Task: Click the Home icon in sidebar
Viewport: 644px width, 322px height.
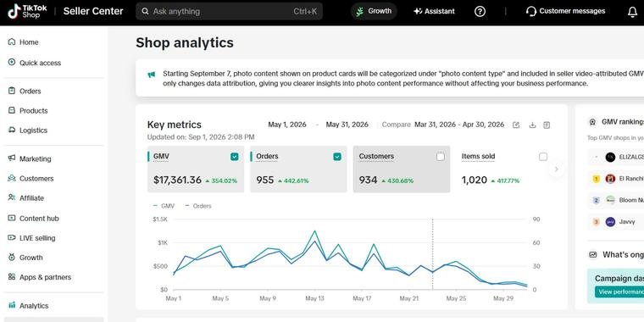Action: tap(12, 42)
